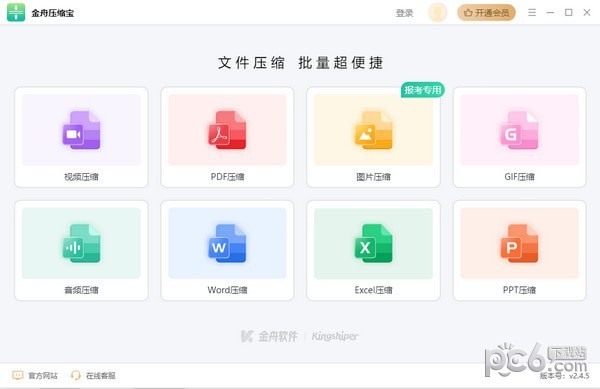The width and height of the screenshot is (600, 389).
Task: Click the official website monitor icon
Action: tap(18, 375)
